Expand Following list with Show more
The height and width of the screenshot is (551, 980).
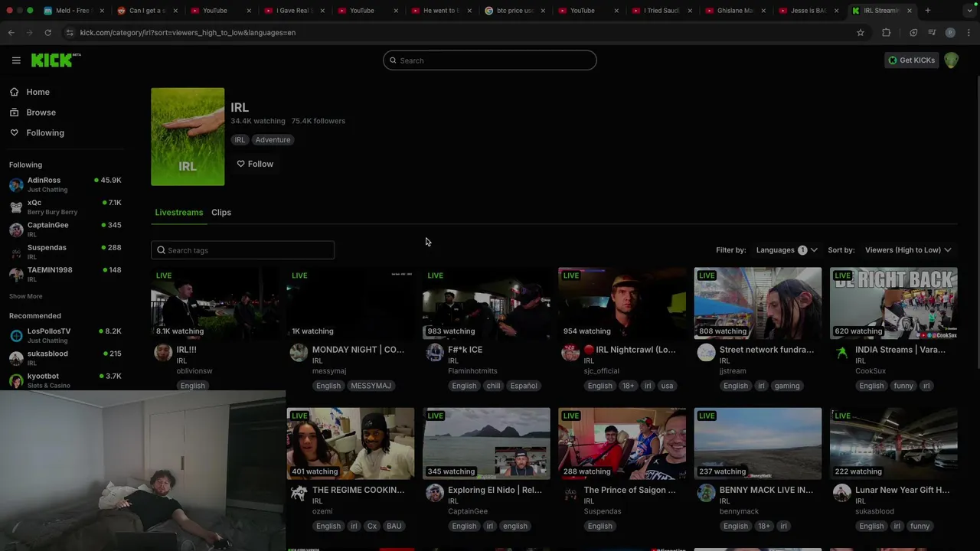tap(25, 296)
